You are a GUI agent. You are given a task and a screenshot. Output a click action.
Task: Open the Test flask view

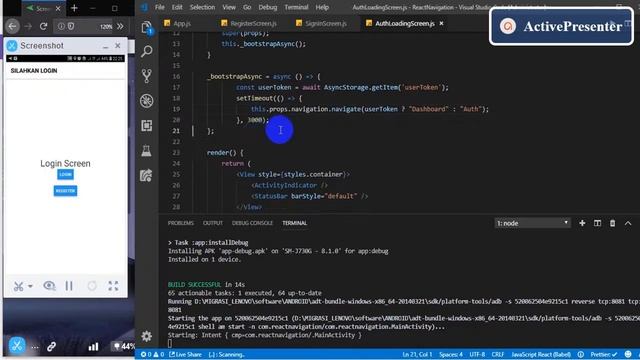click(x=147, y=151)
